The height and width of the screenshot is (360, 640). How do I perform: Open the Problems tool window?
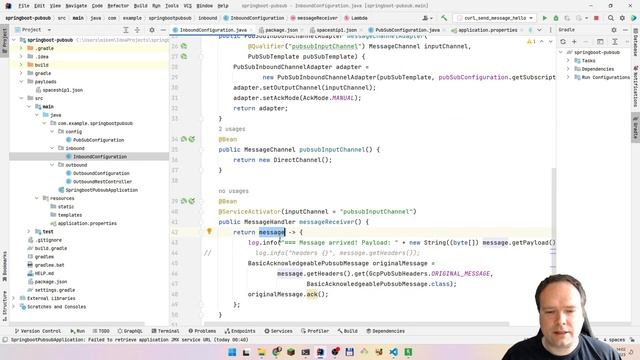coord(202,331)
